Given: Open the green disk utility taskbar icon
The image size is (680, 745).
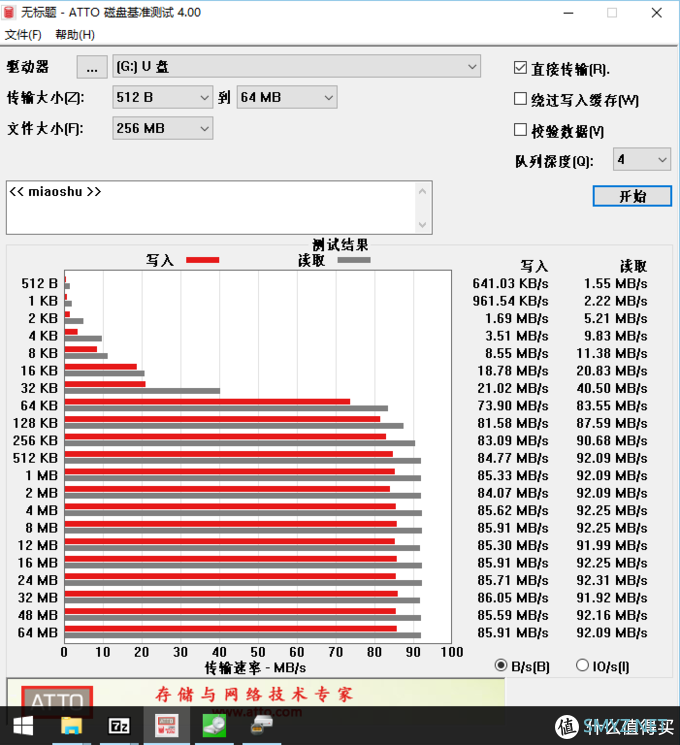Looking at the screenshot, I should (214, 726).
